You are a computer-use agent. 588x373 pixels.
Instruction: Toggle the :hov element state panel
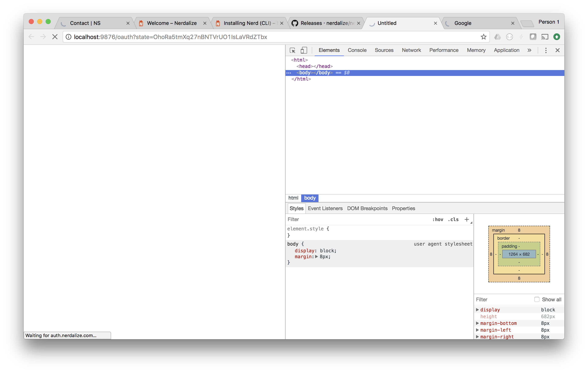coord(438,219)
